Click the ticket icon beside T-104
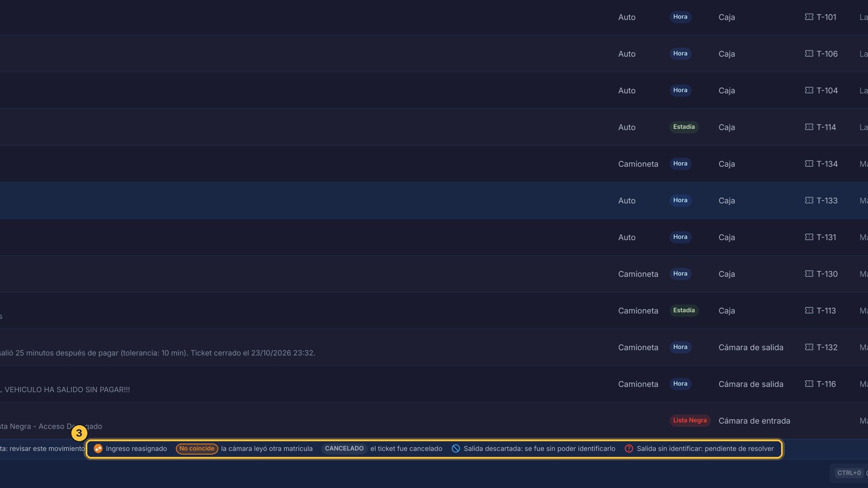This screenshot has width=868, height=488. point(809,91)
